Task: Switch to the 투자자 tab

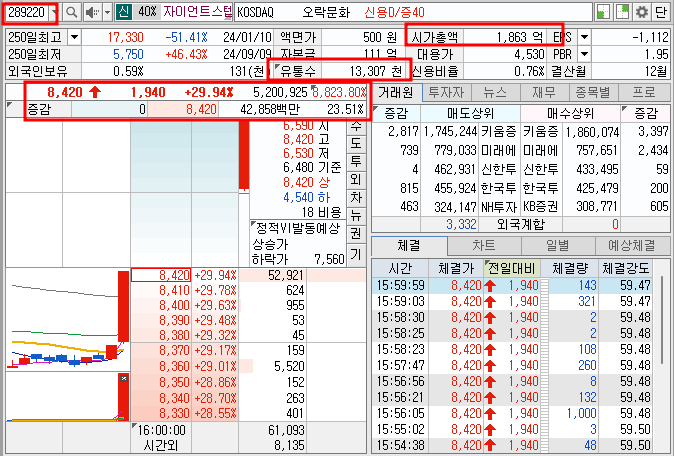Action: [x=447, y=92]
